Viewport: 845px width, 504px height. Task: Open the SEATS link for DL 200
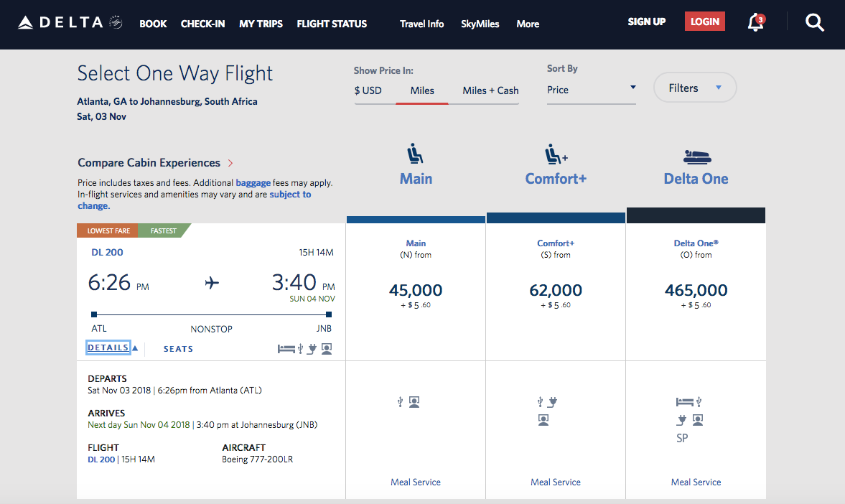coord(178,349)
